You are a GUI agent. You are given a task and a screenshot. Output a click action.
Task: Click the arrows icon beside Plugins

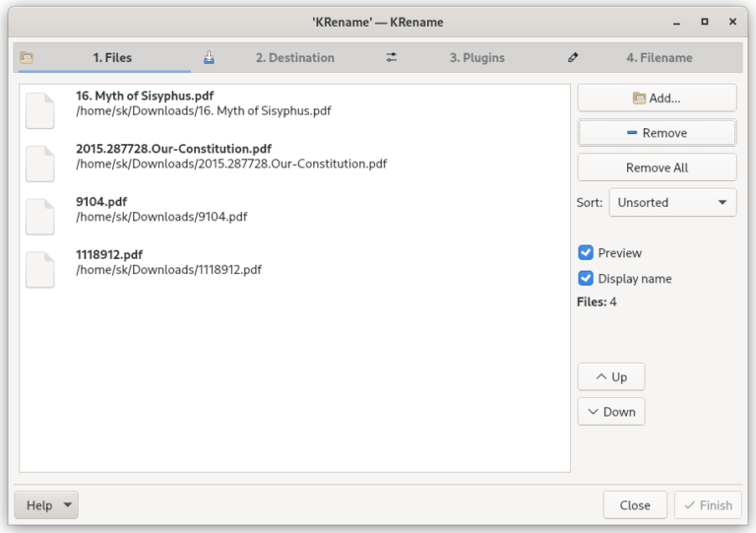(392, 58)
